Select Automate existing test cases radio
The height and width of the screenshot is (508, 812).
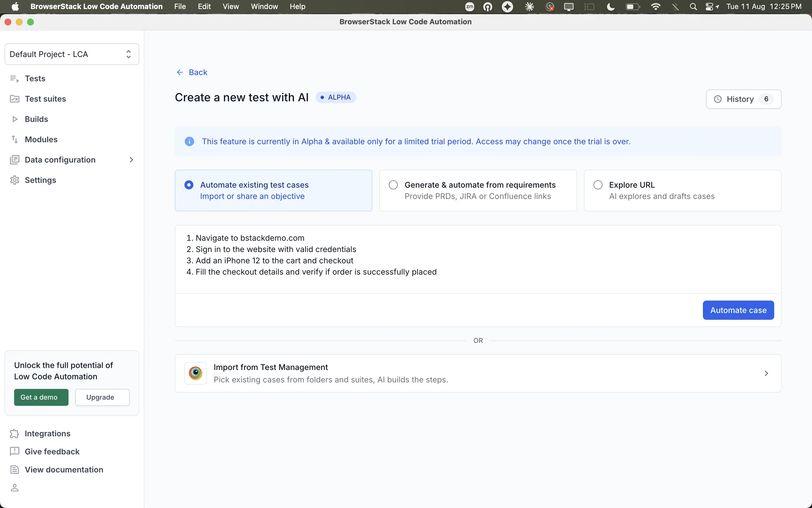click(x=189, y=185)
